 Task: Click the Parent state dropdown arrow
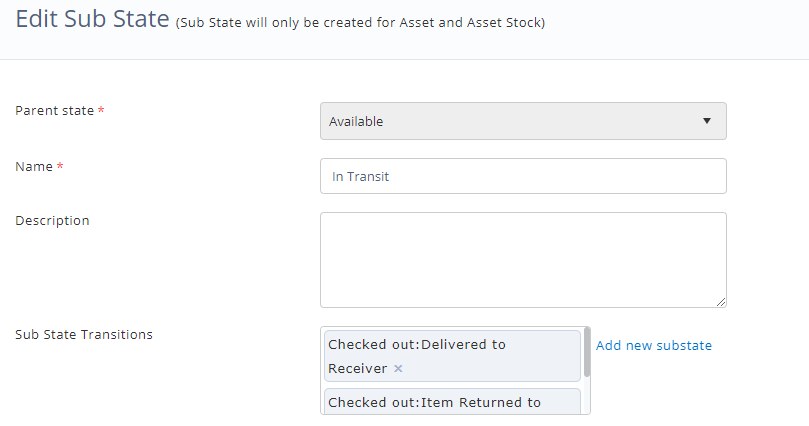coord(706,121)
